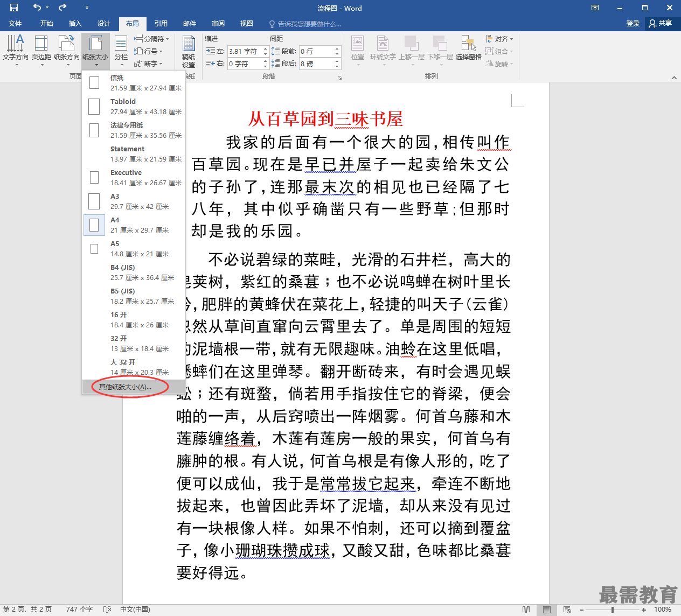Viewport: 681px width, 616px height.
Task: Click the zoom in plus button
Action: tap(644, 610)
